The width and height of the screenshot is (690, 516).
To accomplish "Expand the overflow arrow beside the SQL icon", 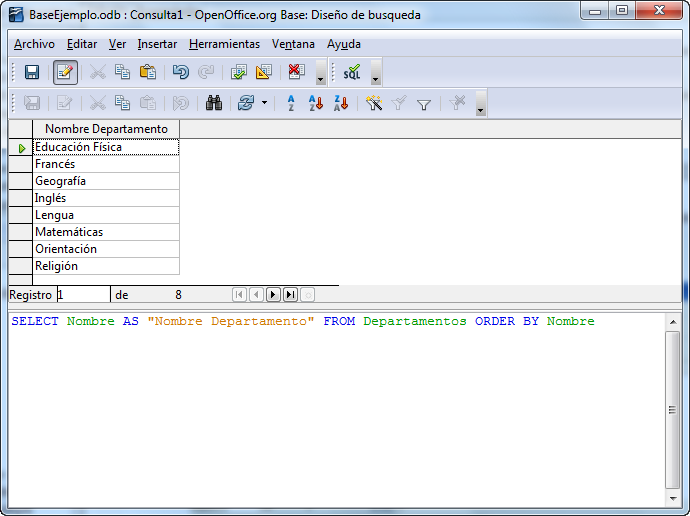I will tap(375, 72).
